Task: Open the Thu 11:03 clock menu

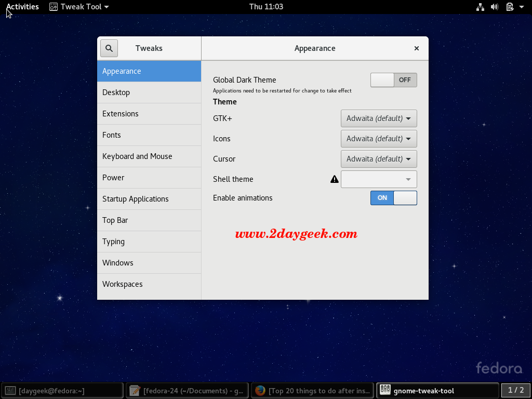Action: [266, 7]
